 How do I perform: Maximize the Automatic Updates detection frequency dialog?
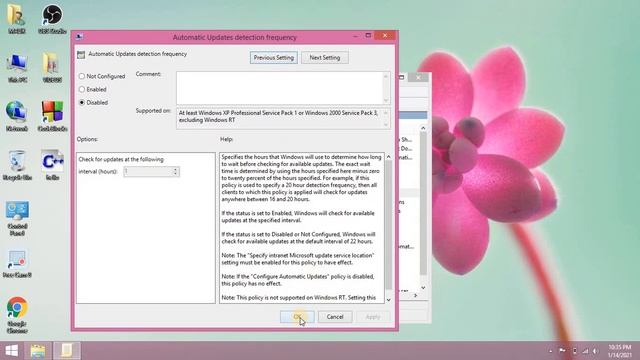[368, 36]
